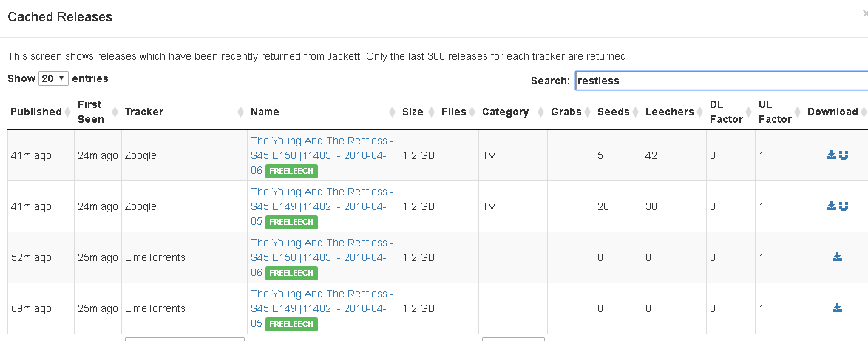The height and width of the screenshot is (341, 868).
Task: Download torrent file for LimeTorrents E150 release
Action: click(837, 257)
